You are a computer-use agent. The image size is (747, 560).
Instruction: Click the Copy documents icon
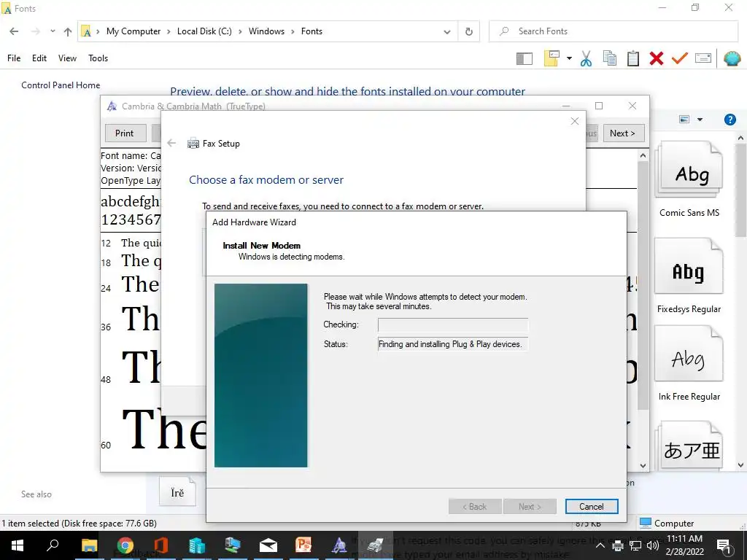tap(609, 58)
